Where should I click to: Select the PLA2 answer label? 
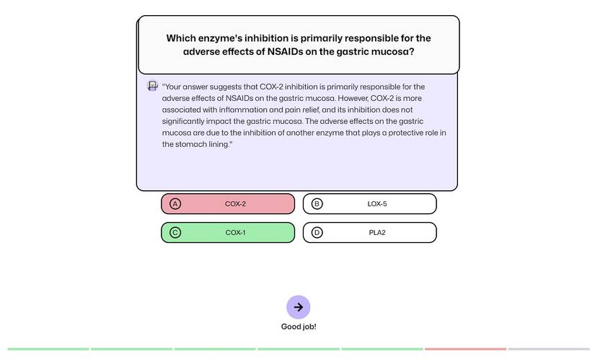pyautogui.click(x=377, y=233)
